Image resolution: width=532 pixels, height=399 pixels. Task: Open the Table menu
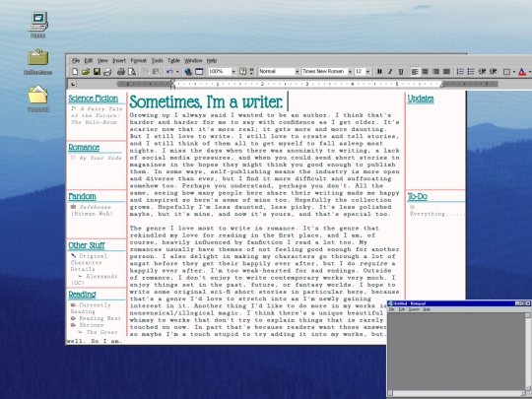pyautogui.click(x=173, y=61)
